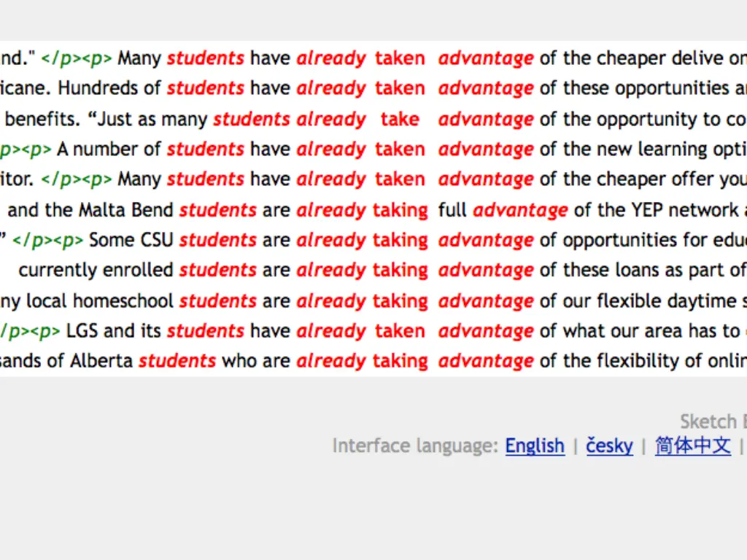Click 'students' in the 'currently enrolled' line
747x560 pixels.
(217, 270)
